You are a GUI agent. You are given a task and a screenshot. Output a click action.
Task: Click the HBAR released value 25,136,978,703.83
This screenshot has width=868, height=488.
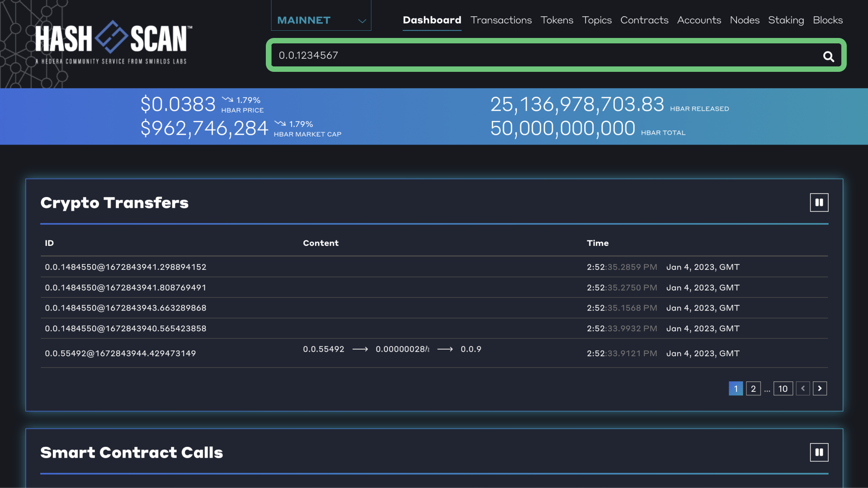coord(577,104)
